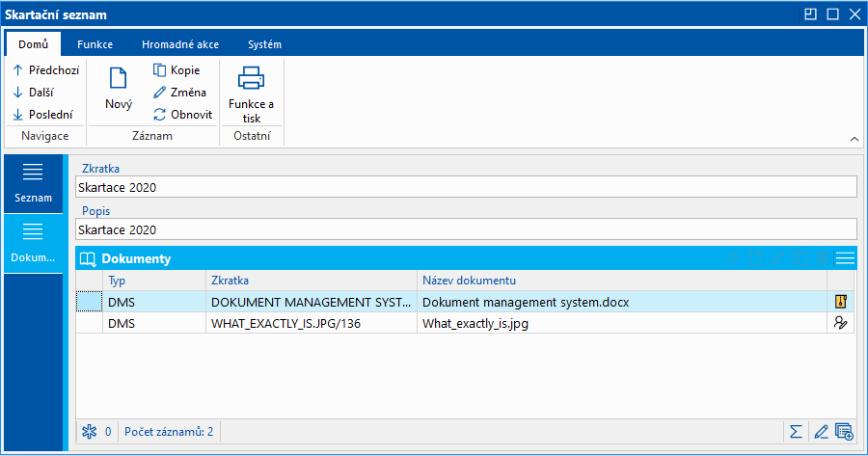Collapse the ribbon with the chevron arrow
The width and height of the screenshot is (868, 456).
[854, 139]
